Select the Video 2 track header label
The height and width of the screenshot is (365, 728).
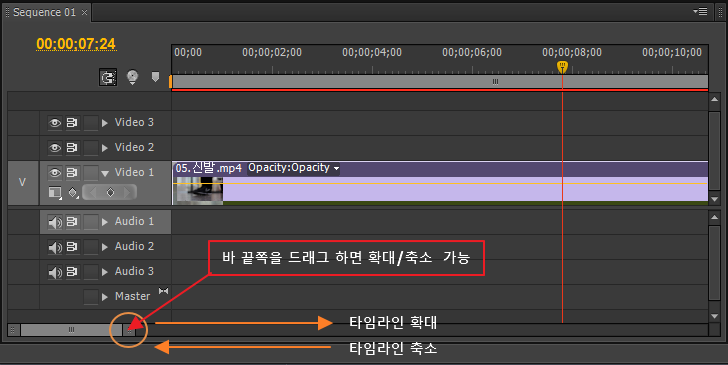[134, 148]
